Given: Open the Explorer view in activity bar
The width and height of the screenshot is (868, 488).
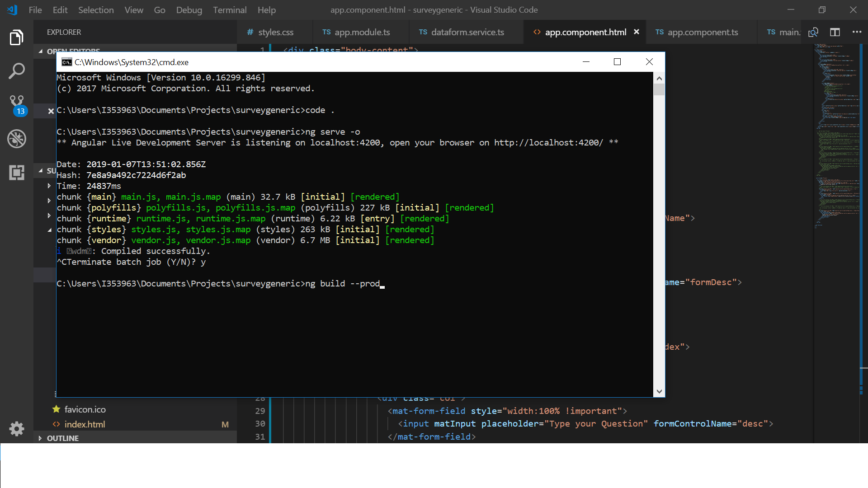Looking at the screenshot, I should click(x=17, y=38).
